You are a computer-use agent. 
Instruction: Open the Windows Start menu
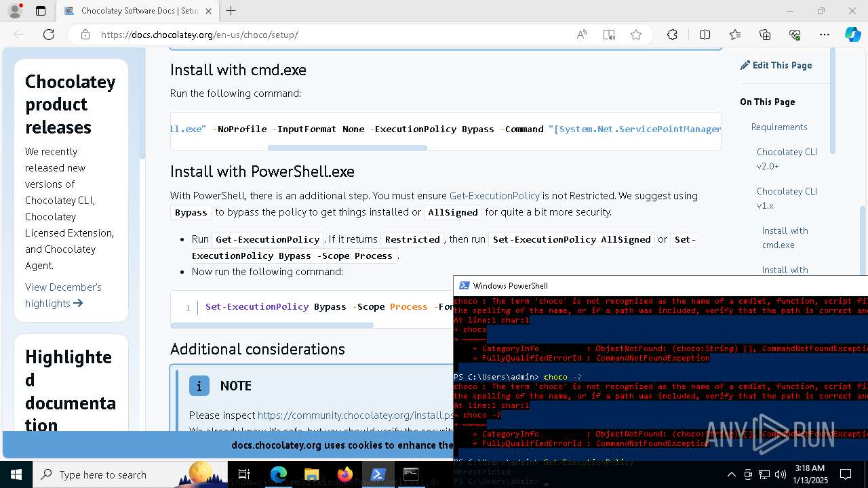16,474
